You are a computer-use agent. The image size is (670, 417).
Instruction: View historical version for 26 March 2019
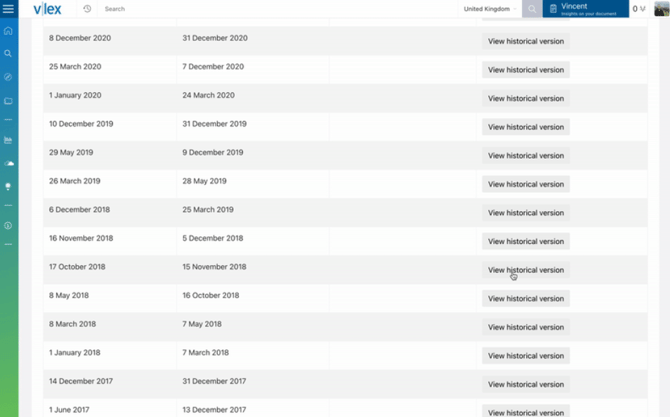(x=526, y=184)
